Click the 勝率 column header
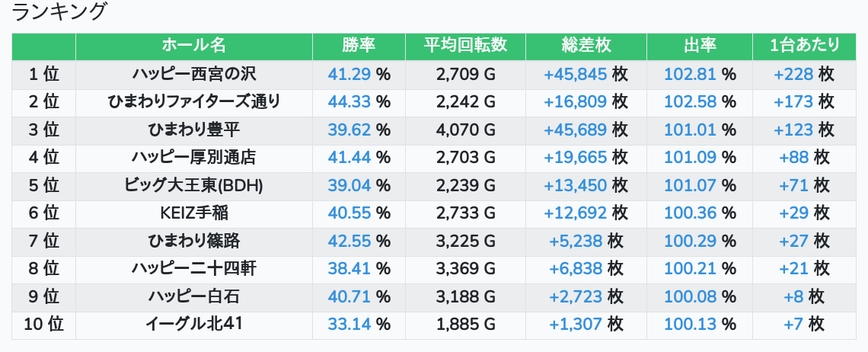The image size is (868, 352). pos(359,46)
